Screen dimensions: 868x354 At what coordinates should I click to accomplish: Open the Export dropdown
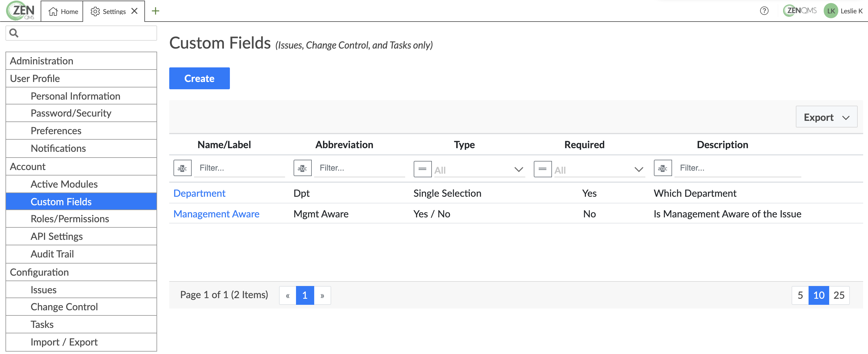pos(826,117)
